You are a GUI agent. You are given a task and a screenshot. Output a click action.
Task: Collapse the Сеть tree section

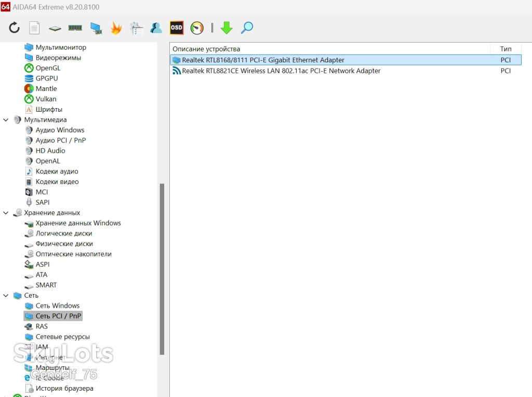tap(6, 296)
